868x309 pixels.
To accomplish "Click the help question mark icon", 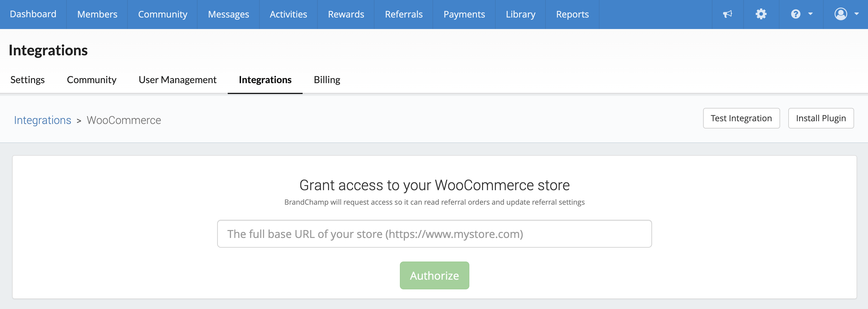I will (x=796, y=14).
